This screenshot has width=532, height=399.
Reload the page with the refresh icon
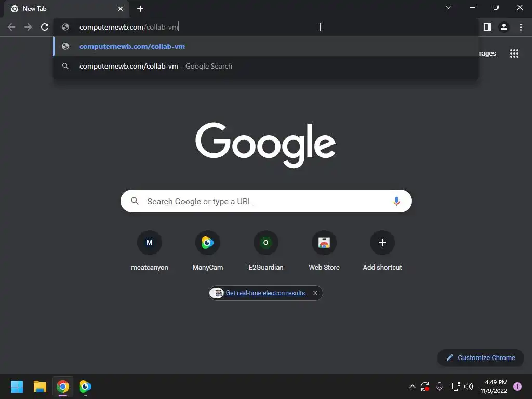point(45,27)
